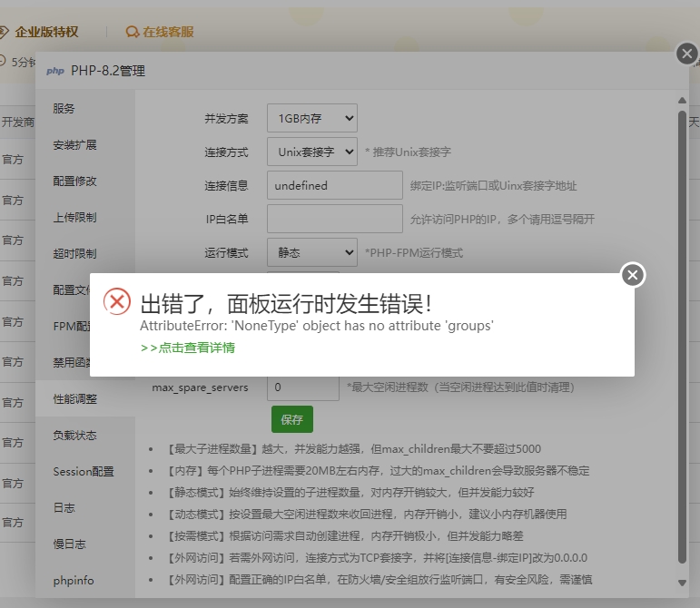The image size is (700, 608).
Task: Focus the empty IP白名单 input field
Action: [x=335, y=219]
